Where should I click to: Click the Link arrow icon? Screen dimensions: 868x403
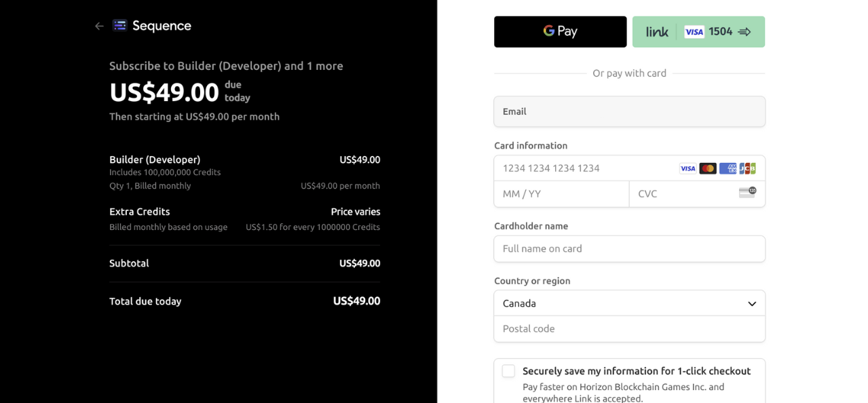(x=744, y=31)
